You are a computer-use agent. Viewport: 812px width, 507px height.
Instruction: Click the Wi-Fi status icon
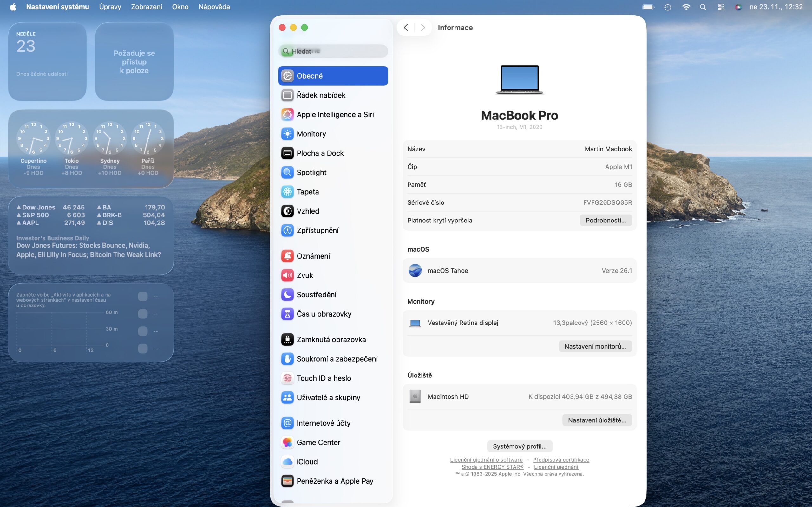click(x=686, y=7)
